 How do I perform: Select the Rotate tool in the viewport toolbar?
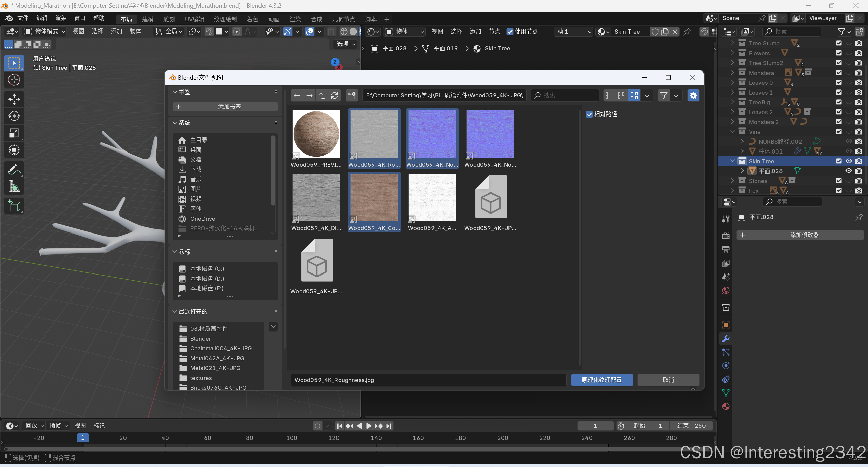pyautogui.click(x=14, y=116)
